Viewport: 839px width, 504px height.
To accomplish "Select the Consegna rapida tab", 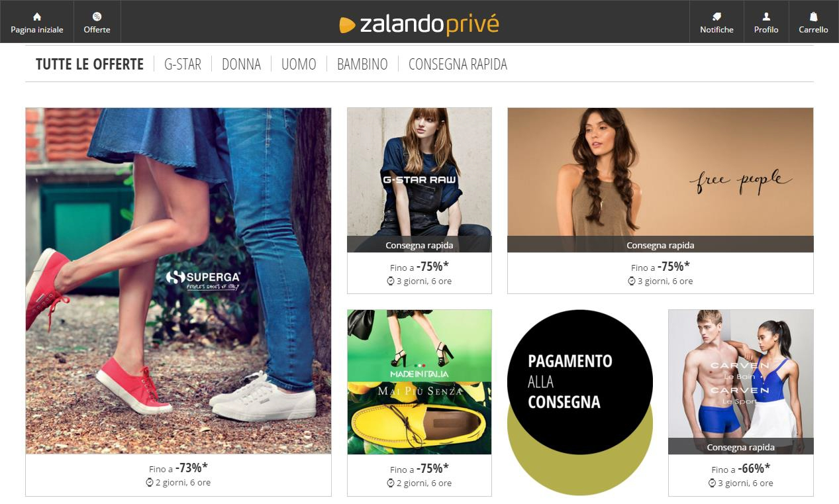I will coord(458,64).
